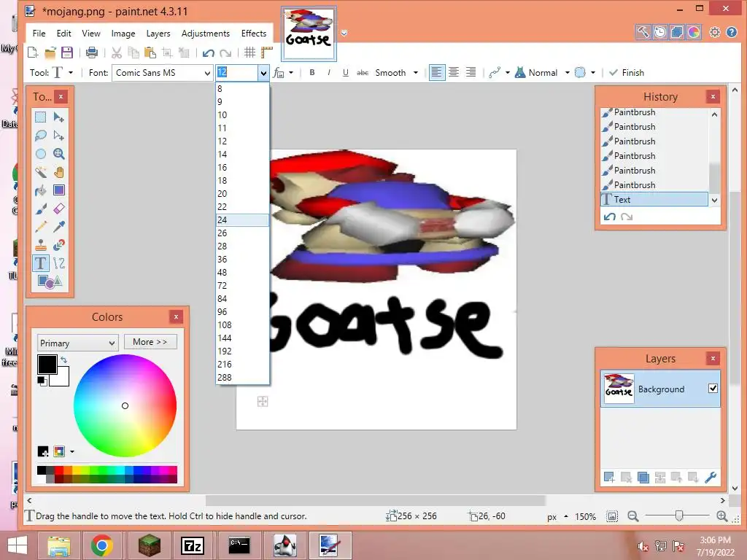The width and height of the screenshot is (747, 560).
Task: Open the Tool chooser dropdown arrow
Action: pos(71,72)
